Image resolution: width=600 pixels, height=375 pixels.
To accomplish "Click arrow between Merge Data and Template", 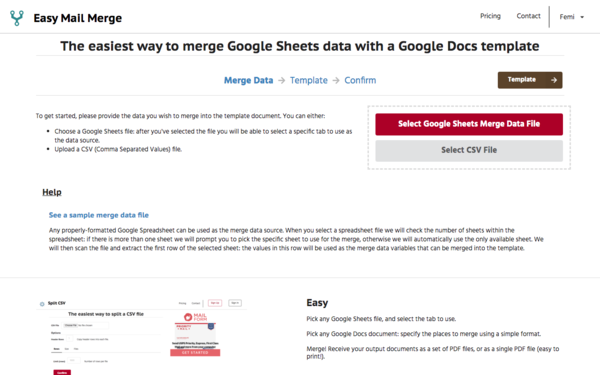I will pos(281,80).
